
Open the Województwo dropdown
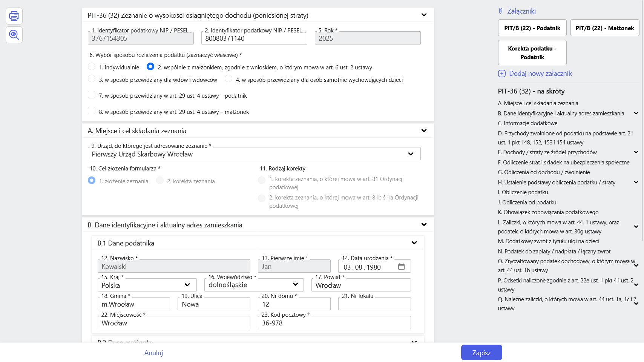(295, 284)
